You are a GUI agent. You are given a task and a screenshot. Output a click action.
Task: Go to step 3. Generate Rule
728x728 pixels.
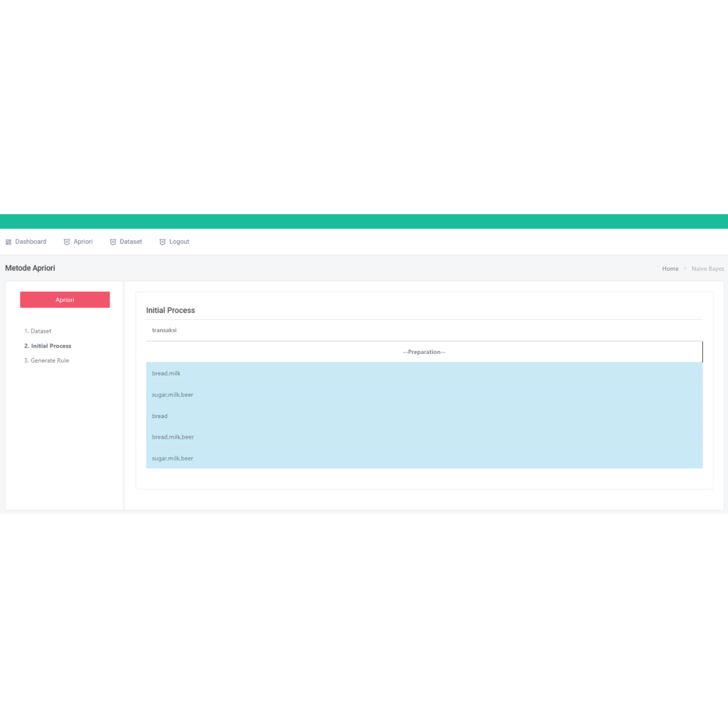(46, 360)
